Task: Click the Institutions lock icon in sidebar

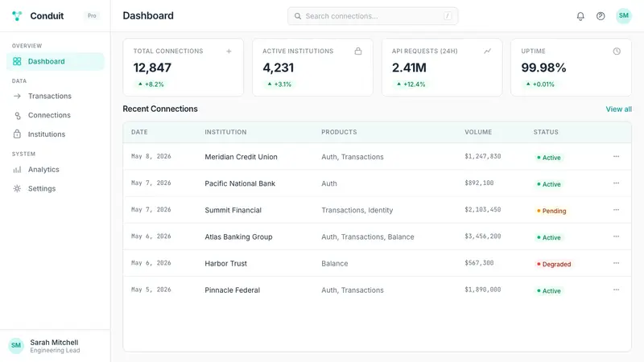Action: coord(17,134)
